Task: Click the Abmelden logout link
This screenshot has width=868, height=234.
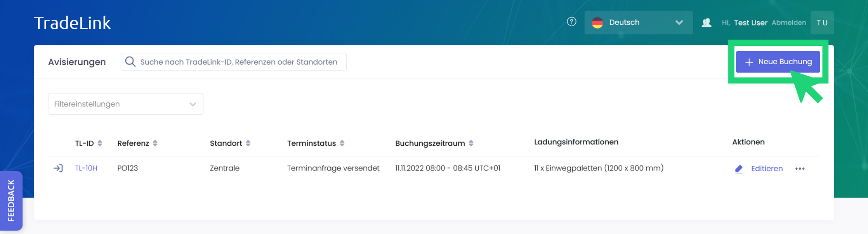Action: point(789,22)
